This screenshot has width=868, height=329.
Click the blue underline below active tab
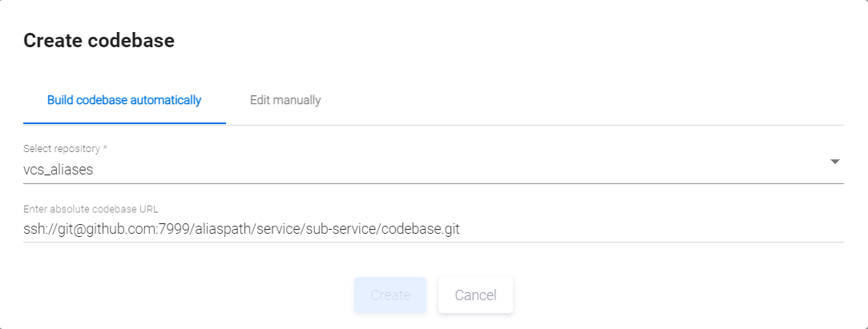[124, 123]
